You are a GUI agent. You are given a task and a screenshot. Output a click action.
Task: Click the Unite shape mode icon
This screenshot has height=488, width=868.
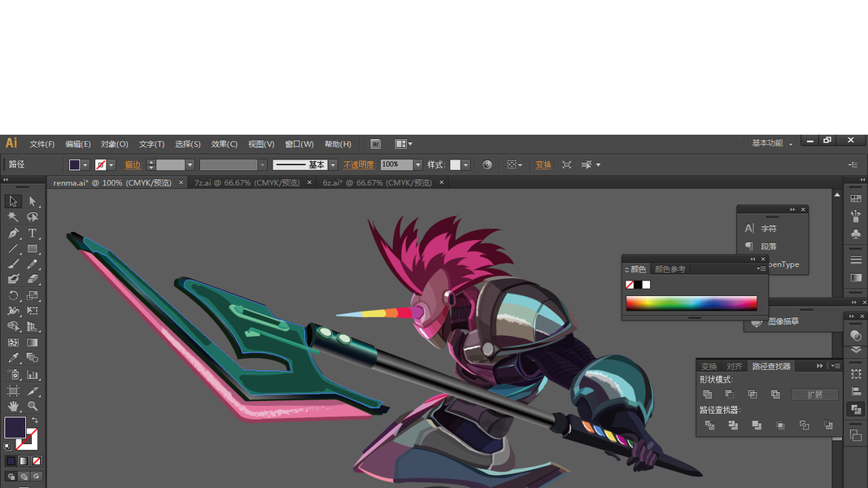point(708,394)
